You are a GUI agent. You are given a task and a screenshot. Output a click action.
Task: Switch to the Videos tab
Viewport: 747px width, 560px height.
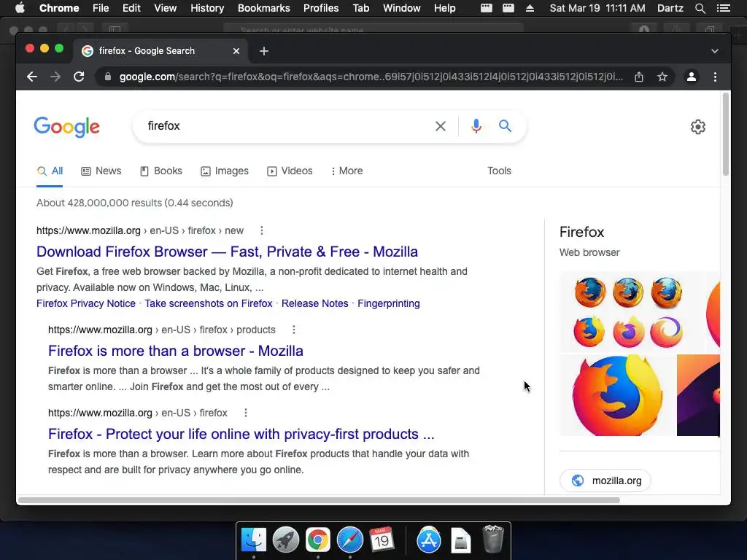click(x=290, y=171)
